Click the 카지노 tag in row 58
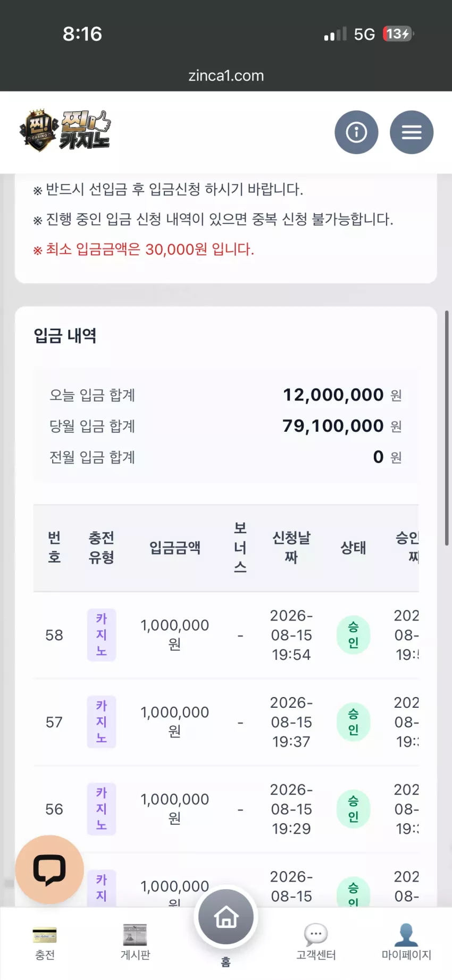The width and height of the screenshot is (452, 980). [102, 635]
